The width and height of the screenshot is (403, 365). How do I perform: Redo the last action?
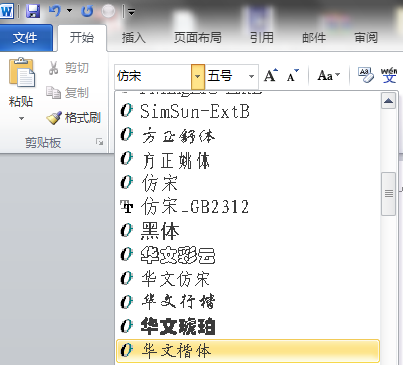click(87, 12)
